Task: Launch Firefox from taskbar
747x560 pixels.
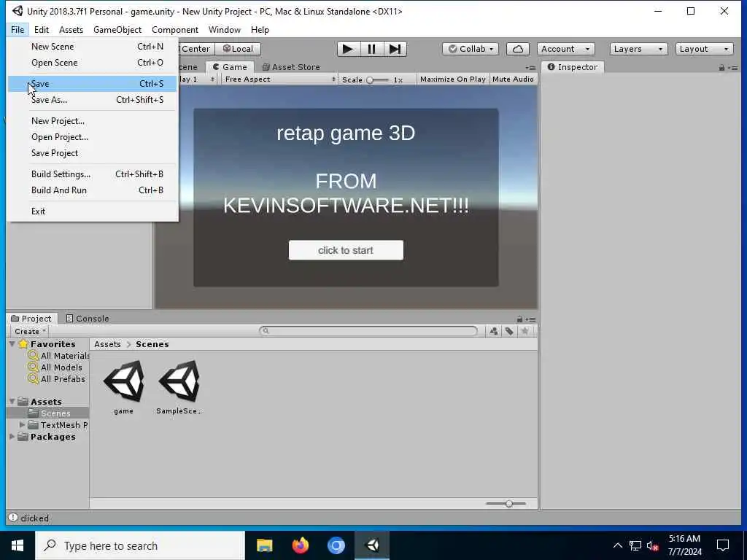Action: click(x=300, y=545)
